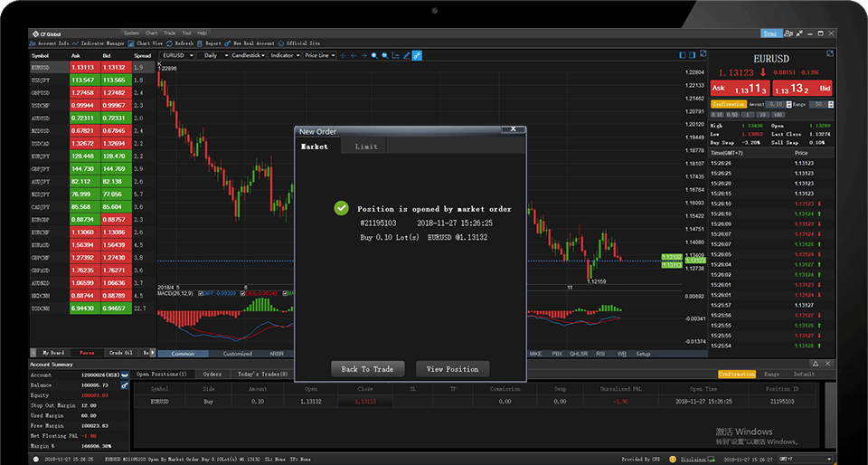This screenshot has height=465, width=868.
Task: Open the Candlestick chart type dropdown
Action: [249, 55]
